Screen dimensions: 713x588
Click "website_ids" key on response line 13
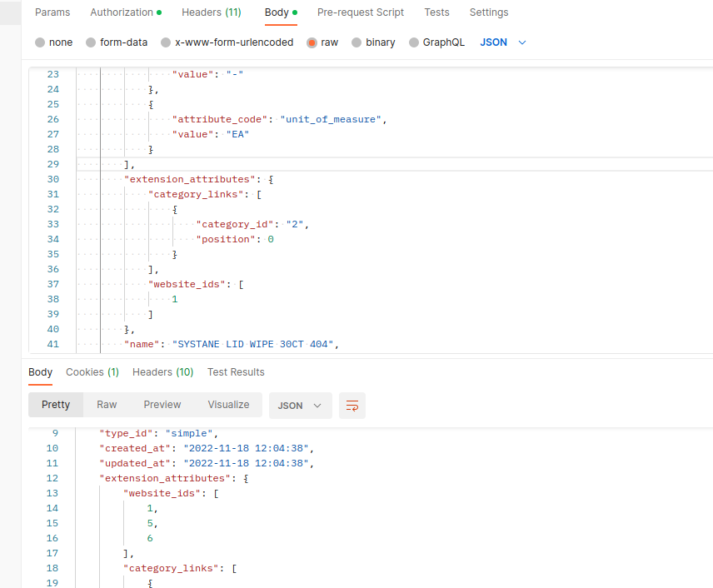[162, 493]
